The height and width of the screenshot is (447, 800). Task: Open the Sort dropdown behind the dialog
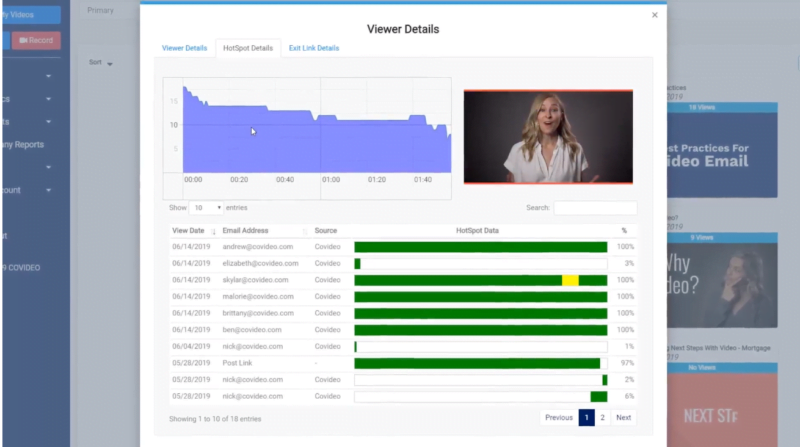point(101,63)
